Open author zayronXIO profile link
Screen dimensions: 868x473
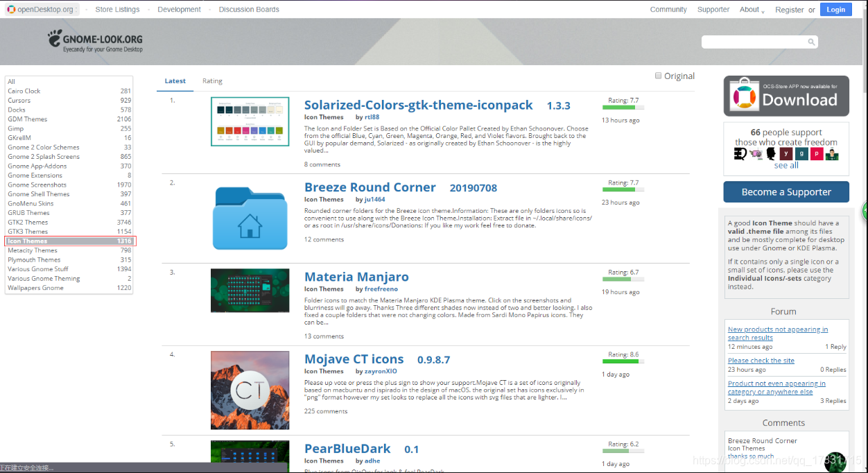click(x=381, y=372)
